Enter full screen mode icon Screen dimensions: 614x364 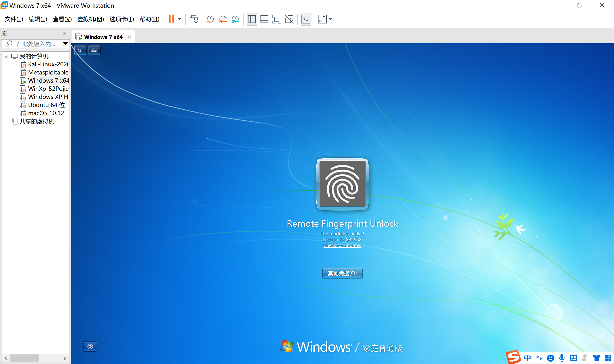coord(277,19)
